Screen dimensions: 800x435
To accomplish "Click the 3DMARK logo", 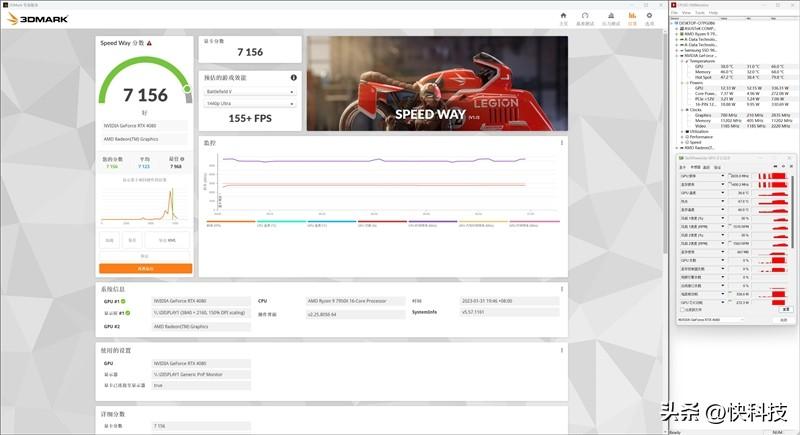I will pyautogui.click(x=38, y=19).
